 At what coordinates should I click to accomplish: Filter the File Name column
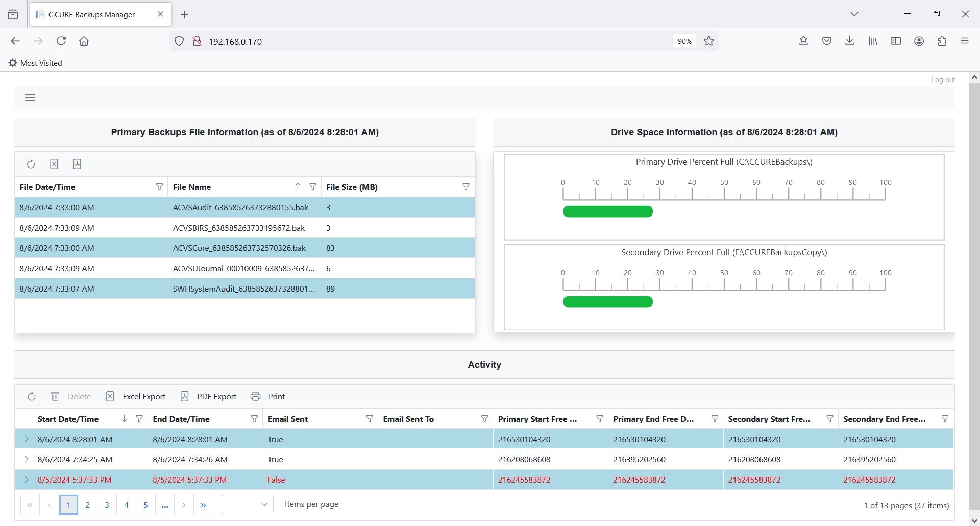coord(313,187)
